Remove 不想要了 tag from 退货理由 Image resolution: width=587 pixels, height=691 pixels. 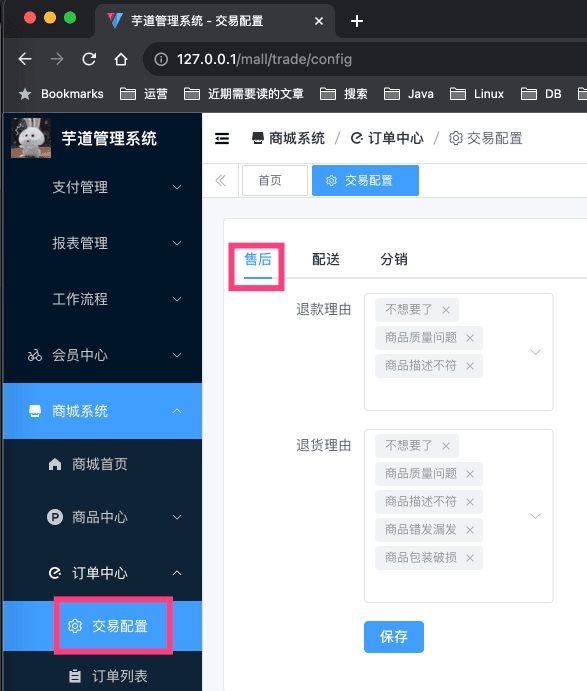pyautogui.click(x=446, y=446)
